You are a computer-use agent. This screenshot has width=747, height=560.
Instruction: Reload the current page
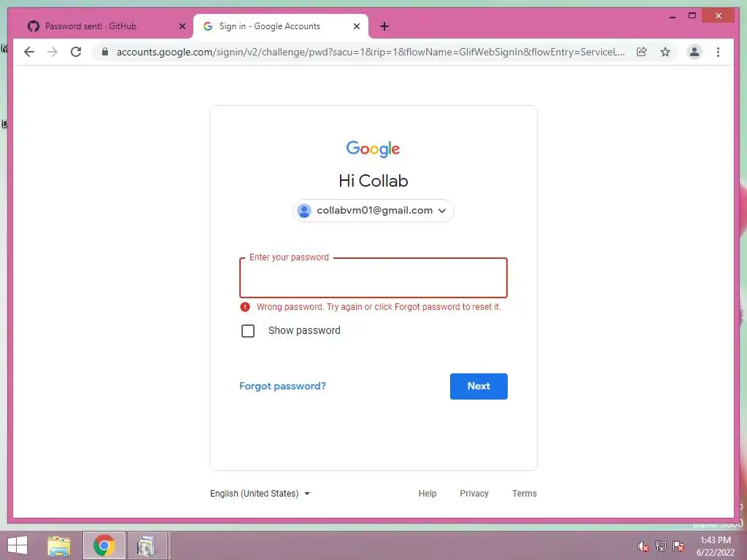76,52
